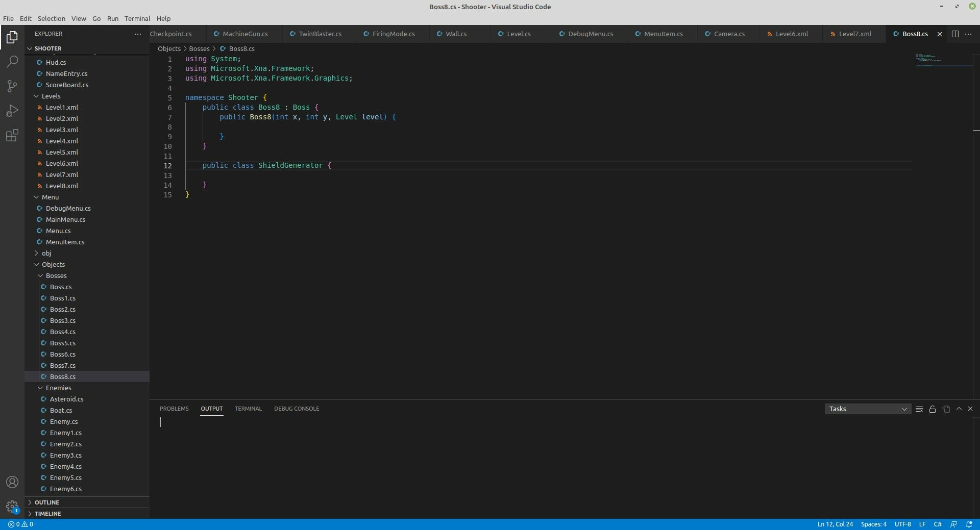Open the Search view in activity bar

click(12, 62)
